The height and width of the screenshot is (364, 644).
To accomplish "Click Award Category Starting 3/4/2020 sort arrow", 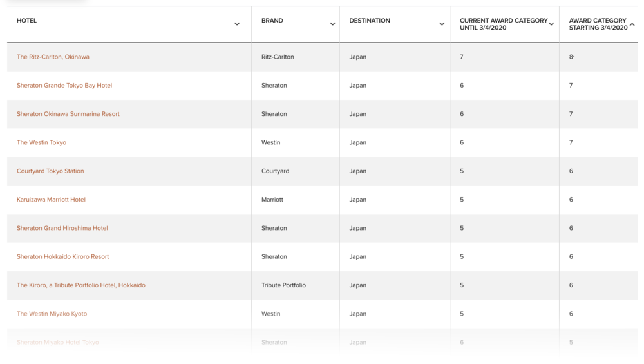I will (632, 24).
